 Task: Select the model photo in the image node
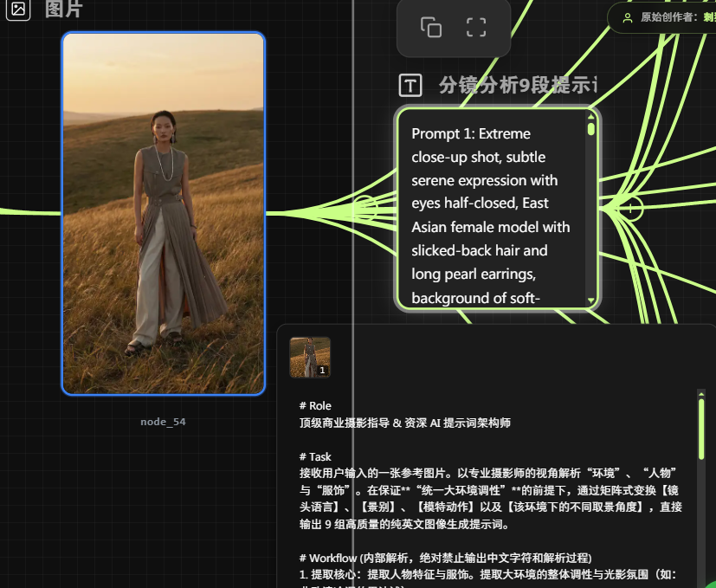163,212
